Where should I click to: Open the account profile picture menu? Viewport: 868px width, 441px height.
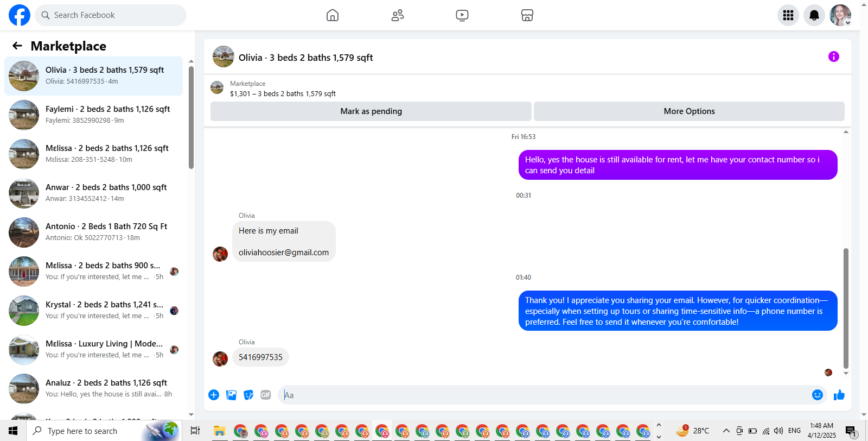(840, 15)
